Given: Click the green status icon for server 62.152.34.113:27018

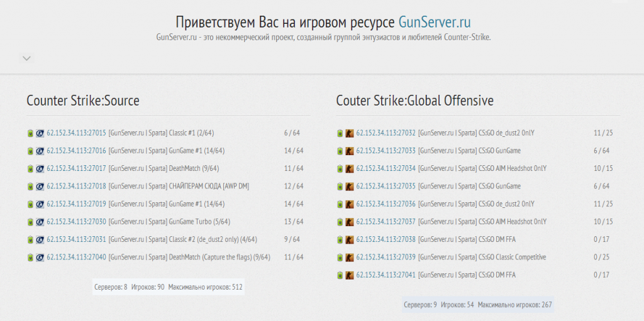Looking at the screenshot, I should click(x=30, y=187).
